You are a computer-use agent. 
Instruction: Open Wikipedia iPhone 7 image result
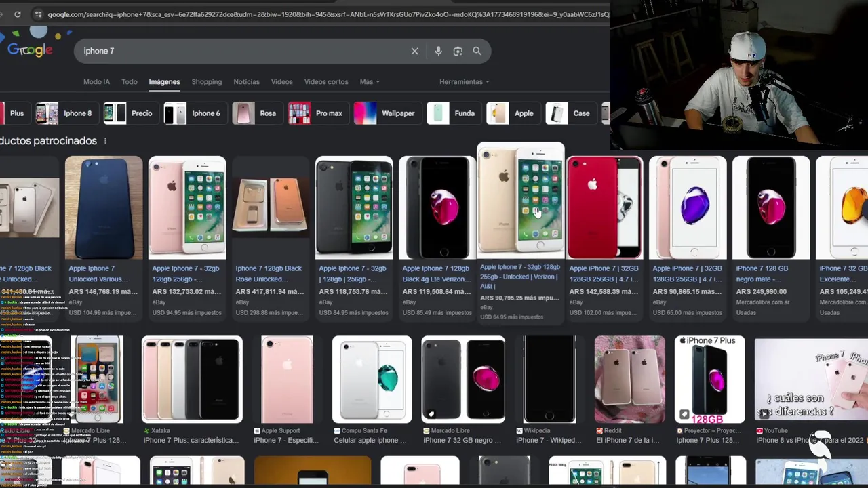(x=550, y=380)
